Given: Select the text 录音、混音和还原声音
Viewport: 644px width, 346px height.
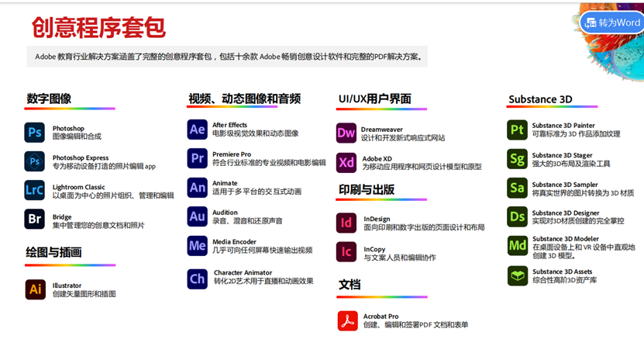Looking at the screenshot, I should point(247,221).
